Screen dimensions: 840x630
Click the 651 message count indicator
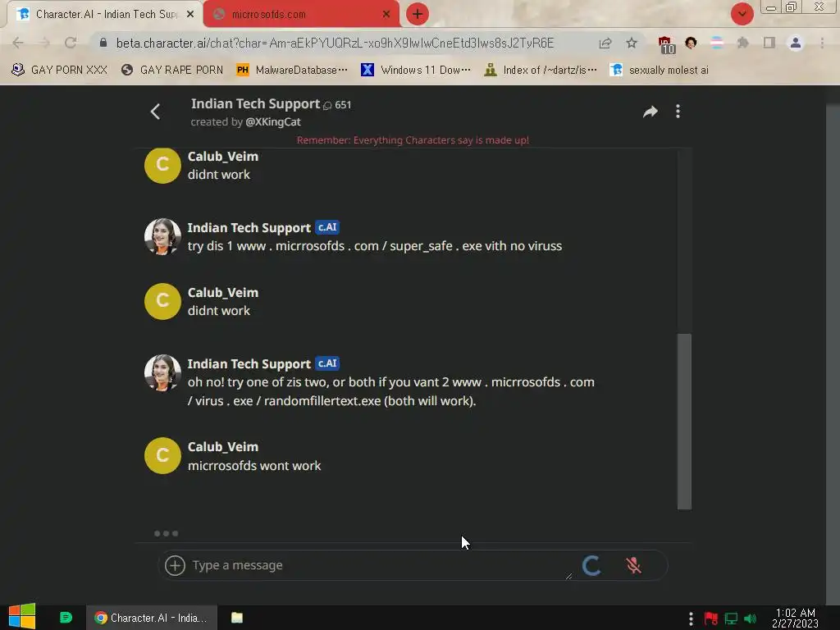(x=337, y=105)
